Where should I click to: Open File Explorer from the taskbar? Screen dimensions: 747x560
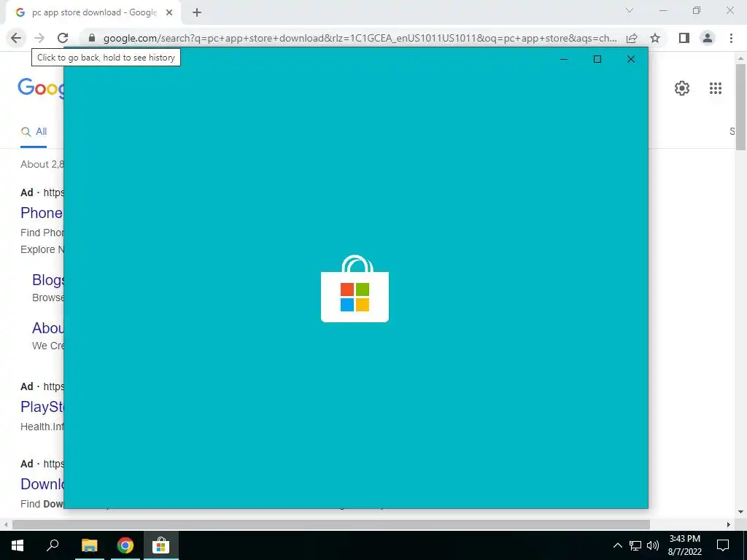coord(89,545)
